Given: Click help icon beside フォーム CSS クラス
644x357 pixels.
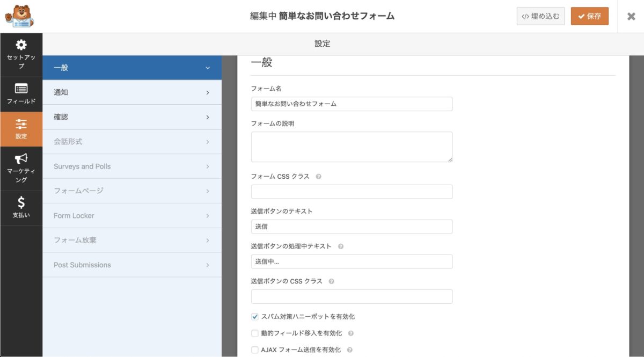Looking at the screenshot, I should pyautogui.click(x=318, y=177).
